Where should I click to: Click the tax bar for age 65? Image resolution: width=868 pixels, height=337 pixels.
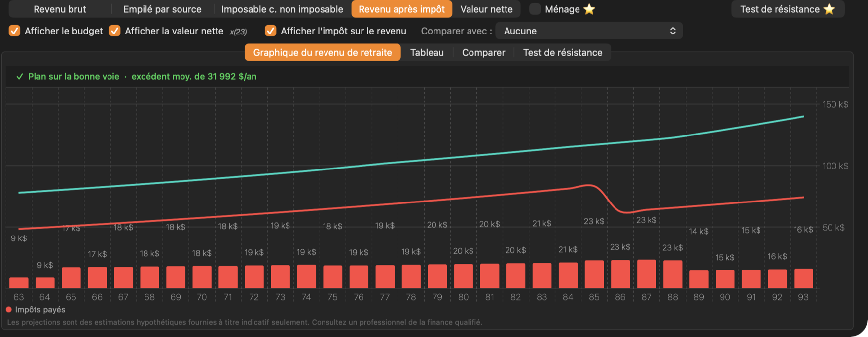[x=71, y=278]
